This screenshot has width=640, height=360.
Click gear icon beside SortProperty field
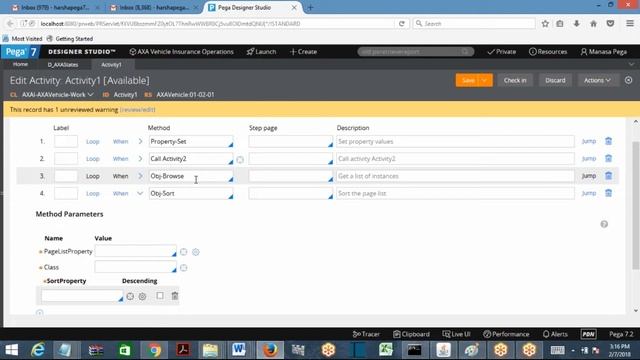pos(142,296)
